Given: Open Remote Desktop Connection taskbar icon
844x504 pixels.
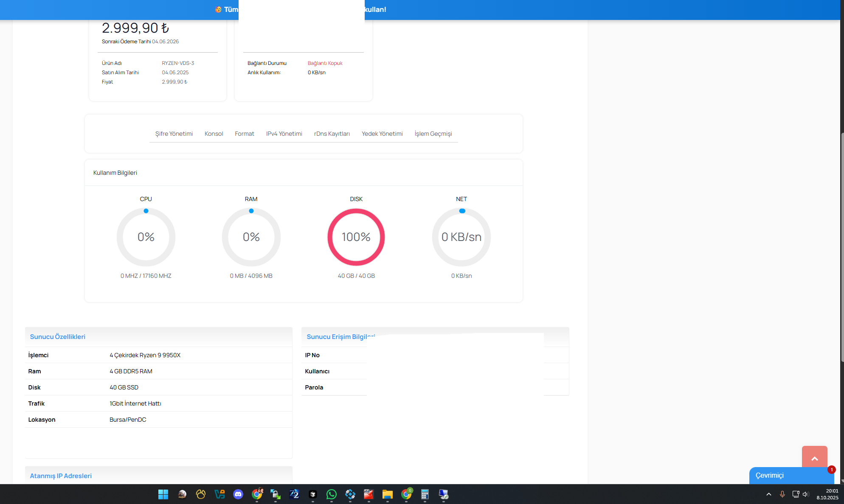Looking at the screenshot, I should tap(444, 494).
